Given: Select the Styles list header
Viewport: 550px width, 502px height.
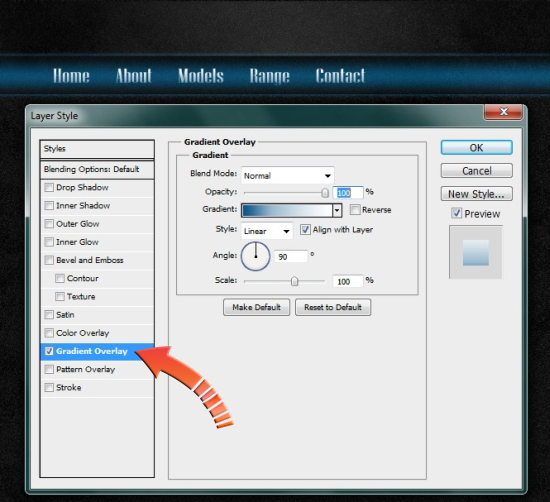Looking at the screenshot, I should (x=97, y=149).
